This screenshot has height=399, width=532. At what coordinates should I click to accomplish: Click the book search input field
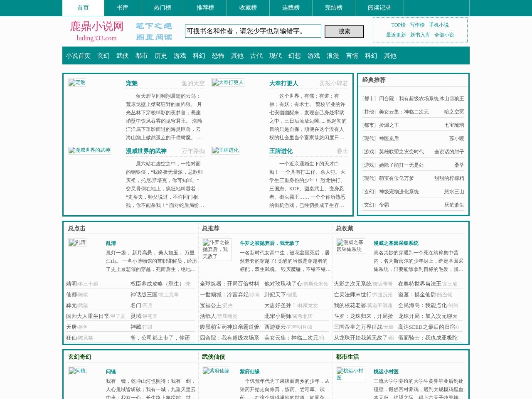click(x=253, y=31)
